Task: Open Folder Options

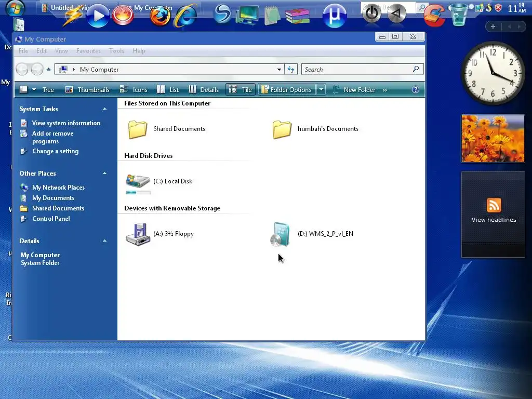Action: 287,89
